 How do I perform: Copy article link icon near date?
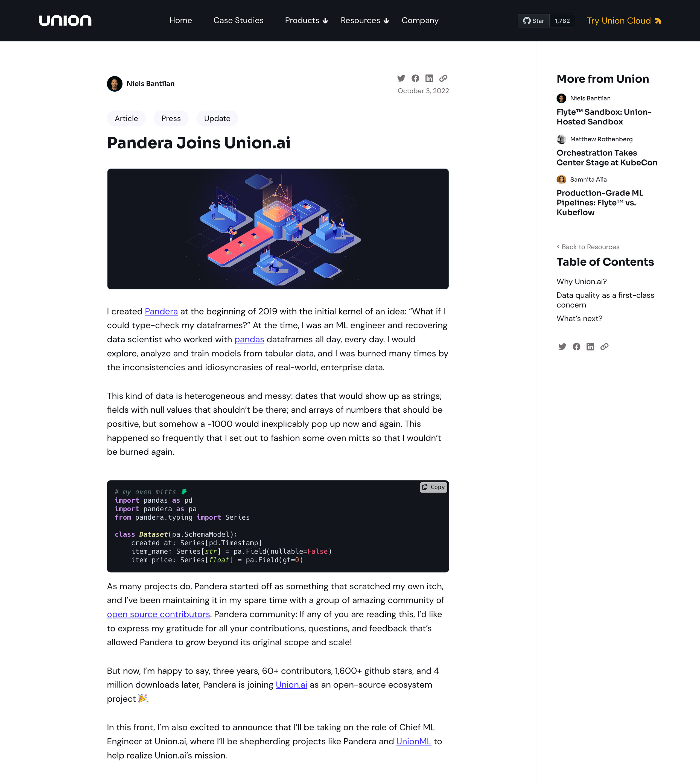coord(444,78)
